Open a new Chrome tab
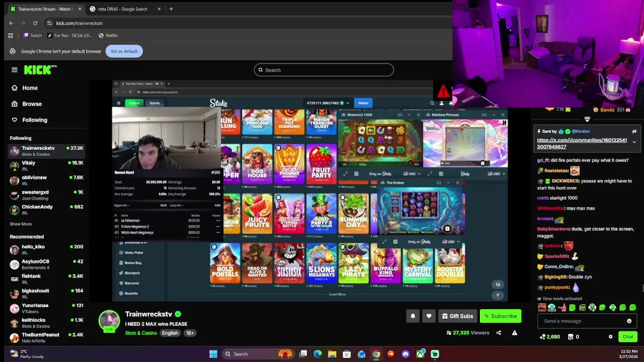 pyautogui.click(x=171, y=9)
